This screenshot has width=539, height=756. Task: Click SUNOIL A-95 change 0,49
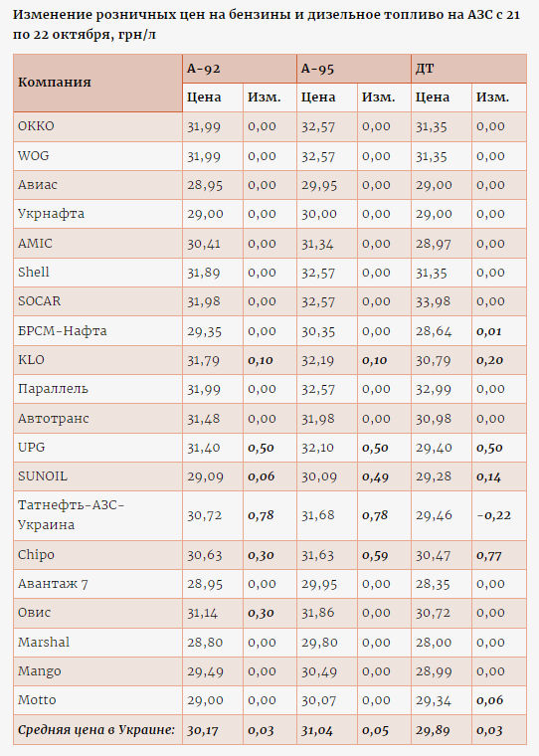(x=375, y=476)
